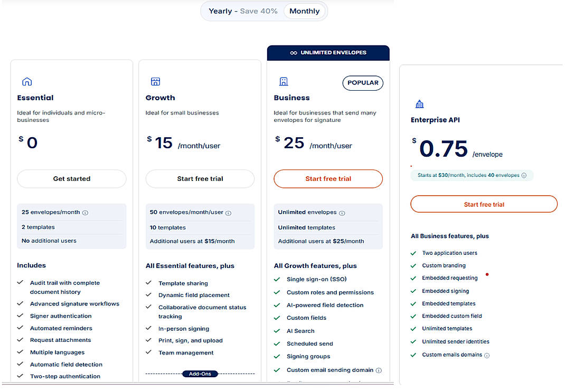Click 'Automatic field detection' feature
The image size is (565, 392).
tap(66, 364)
